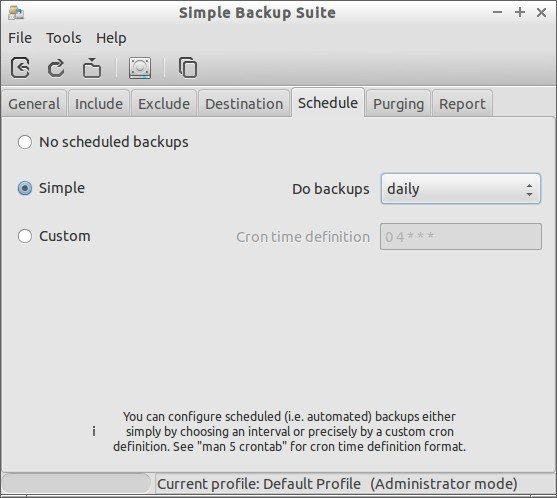
Task: Click the profile manager copies icon
Action: coord(188,67)
